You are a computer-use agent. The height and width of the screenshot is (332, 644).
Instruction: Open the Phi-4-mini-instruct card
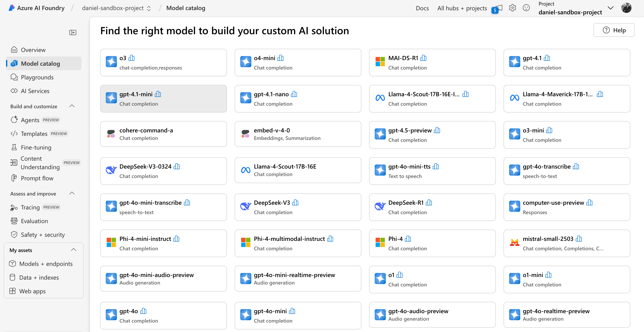tap(164, 243)
